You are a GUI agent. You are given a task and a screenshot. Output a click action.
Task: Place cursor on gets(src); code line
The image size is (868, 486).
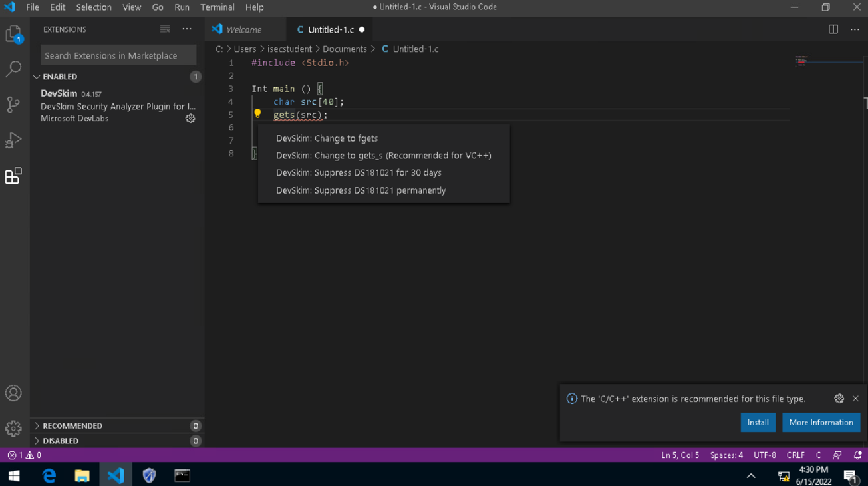301,115
